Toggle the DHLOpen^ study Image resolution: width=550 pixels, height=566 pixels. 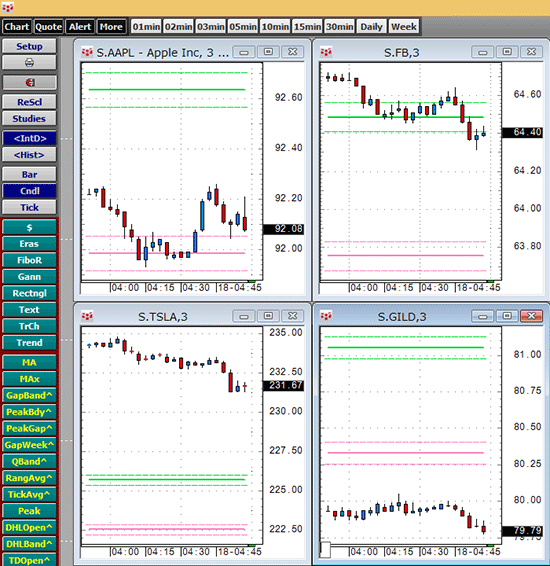[29, 527]
